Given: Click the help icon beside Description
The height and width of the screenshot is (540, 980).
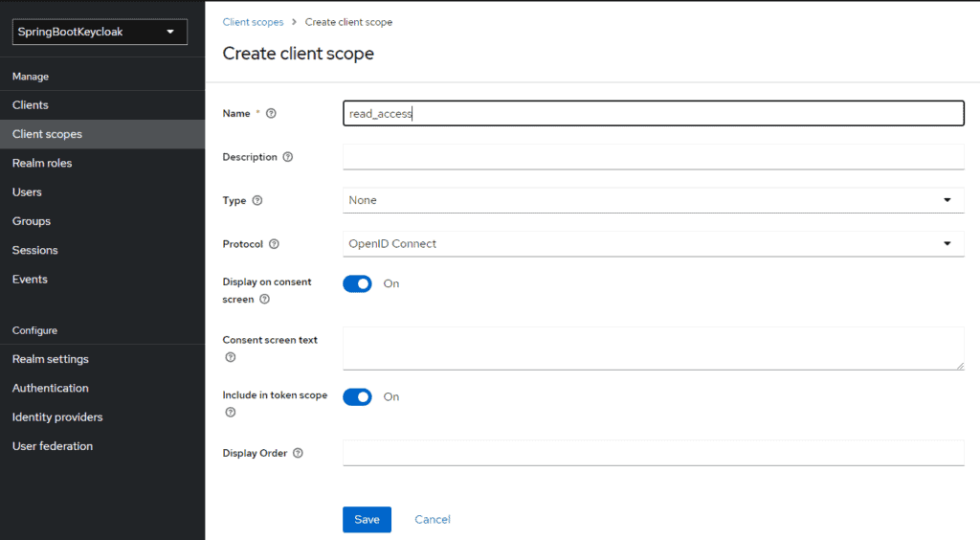Looking at the screenshot, I should 287,157.
